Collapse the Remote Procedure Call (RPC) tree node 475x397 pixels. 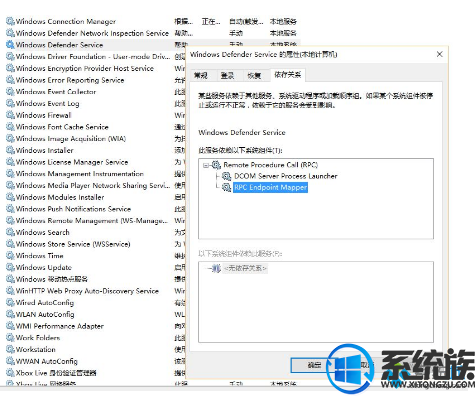[206, 165]
